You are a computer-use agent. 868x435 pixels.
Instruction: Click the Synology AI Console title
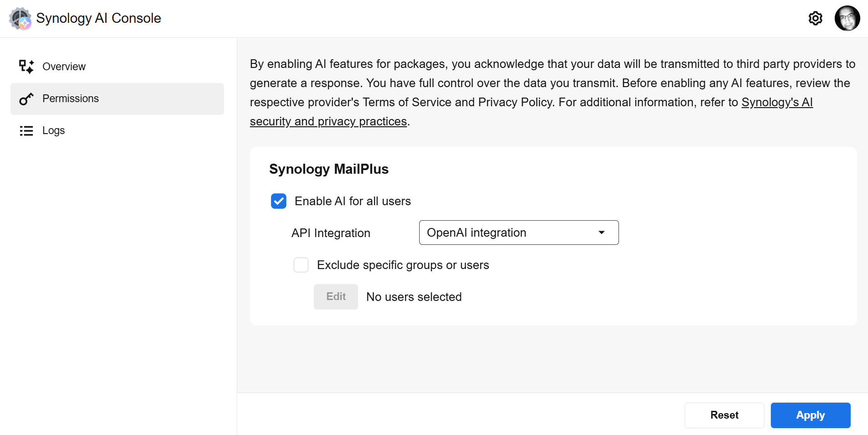point(99,18)
